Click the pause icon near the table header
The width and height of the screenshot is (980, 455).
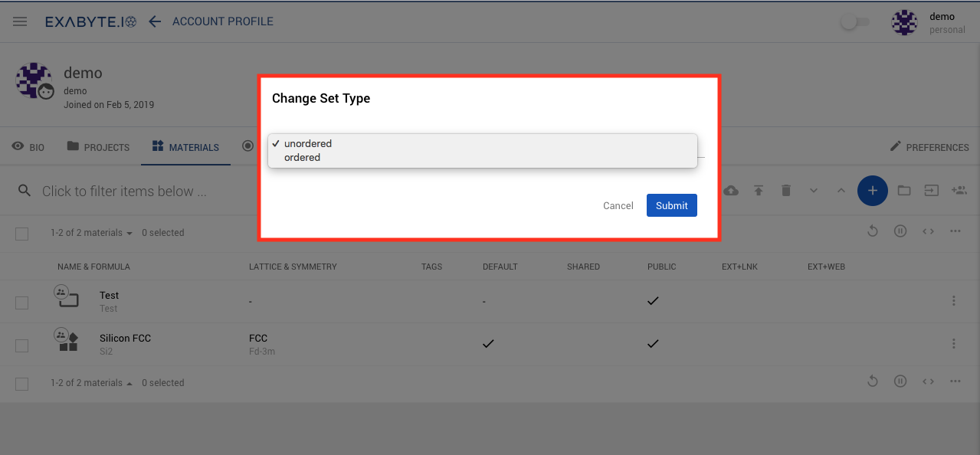tap(900, 231)
